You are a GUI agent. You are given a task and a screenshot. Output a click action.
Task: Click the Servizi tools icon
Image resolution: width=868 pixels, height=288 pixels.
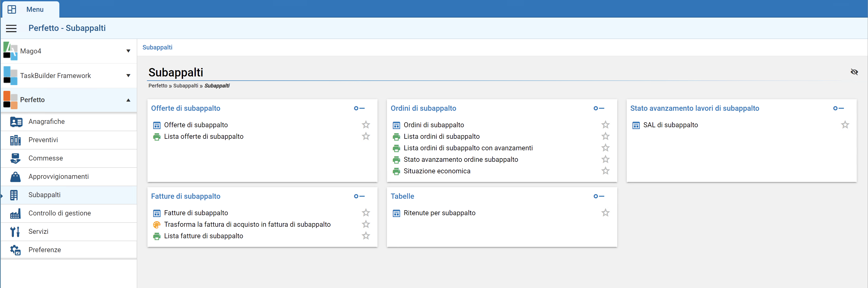pyautogui.click(x=15, y=232)
